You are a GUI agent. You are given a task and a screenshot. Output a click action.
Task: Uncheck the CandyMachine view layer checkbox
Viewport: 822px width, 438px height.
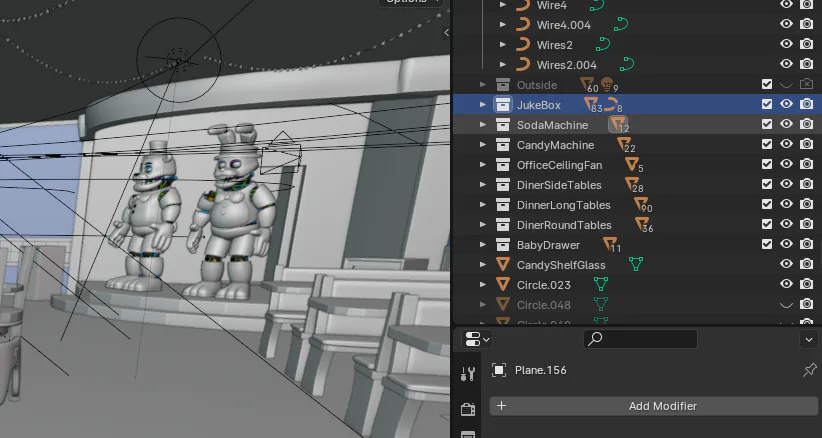(x=766, y=144)
